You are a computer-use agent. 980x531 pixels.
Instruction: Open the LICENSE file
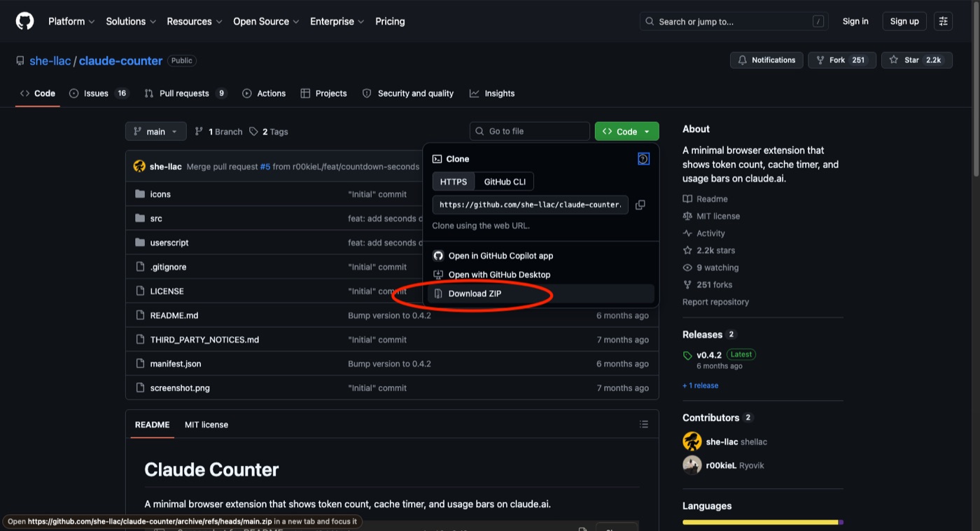tap(167, 291)
